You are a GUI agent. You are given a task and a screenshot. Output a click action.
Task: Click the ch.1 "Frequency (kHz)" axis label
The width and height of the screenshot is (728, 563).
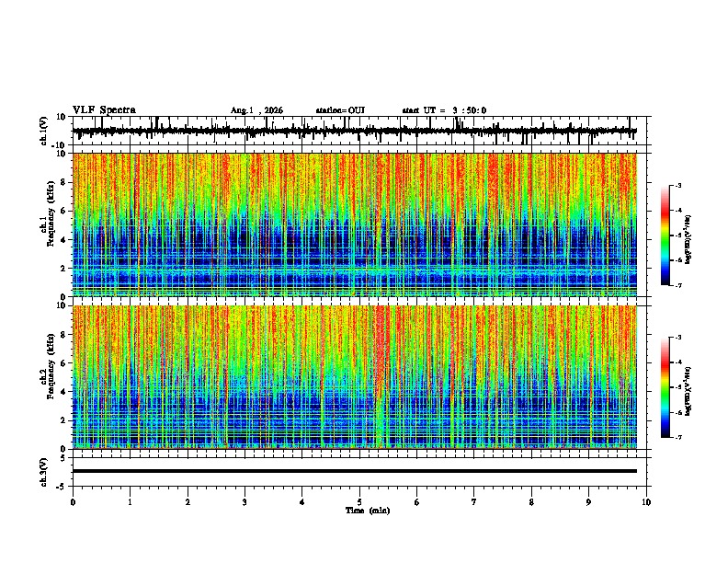[x=51, y=214]
